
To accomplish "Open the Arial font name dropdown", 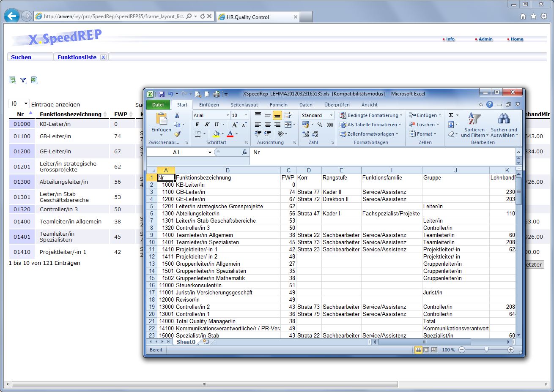I will (x=228, y=115).
